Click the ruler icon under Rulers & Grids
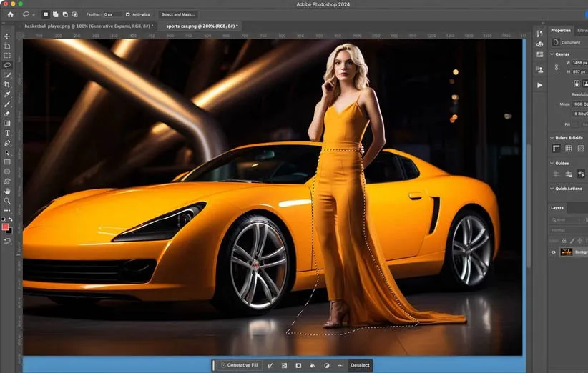 point(557,149)
